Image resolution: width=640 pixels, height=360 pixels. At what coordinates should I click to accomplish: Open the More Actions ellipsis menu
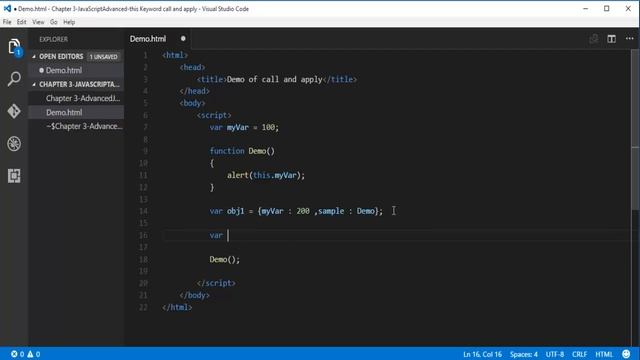pyautogui.click(x=629, y=39)
